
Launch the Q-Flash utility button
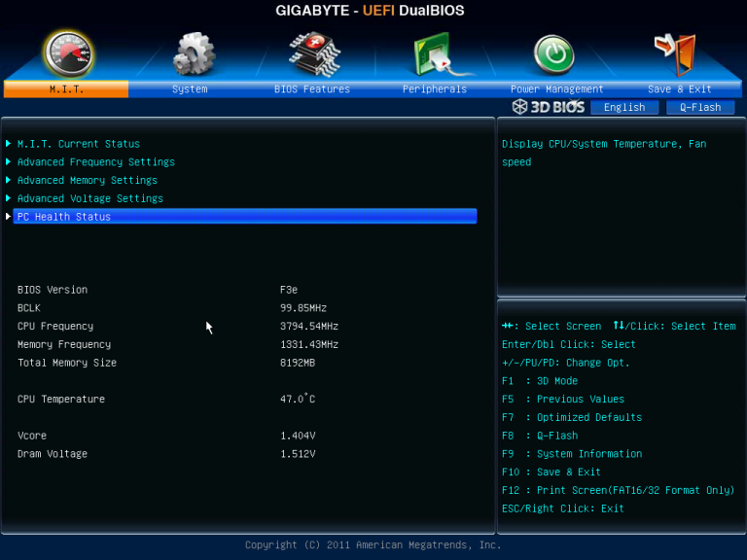[x=700, y=107]
